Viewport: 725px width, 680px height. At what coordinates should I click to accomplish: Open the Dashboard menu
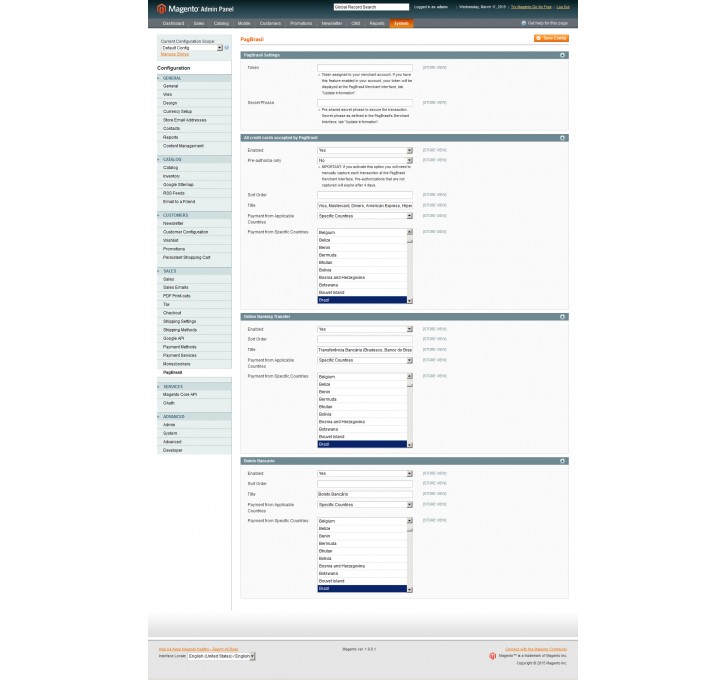click(173, 24)
